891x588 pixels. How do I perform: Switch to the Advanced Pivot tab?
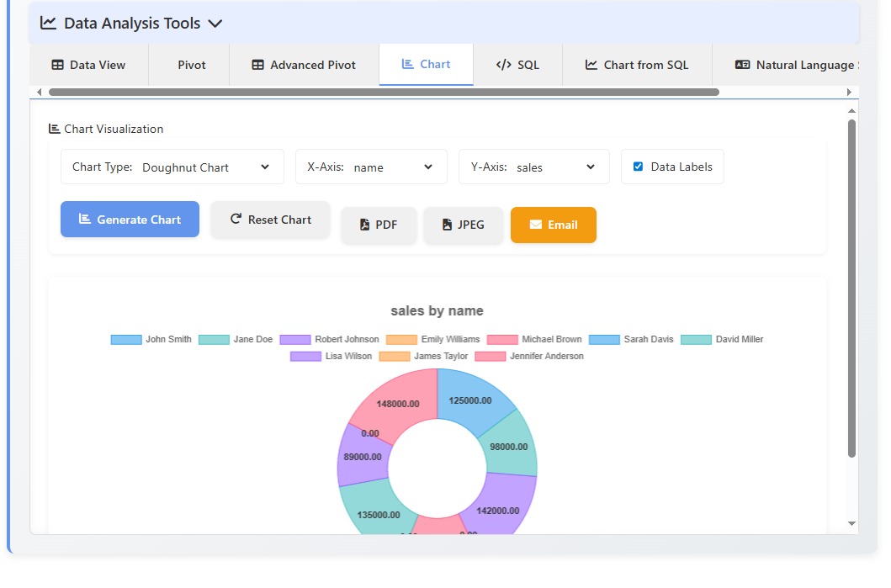304,64
